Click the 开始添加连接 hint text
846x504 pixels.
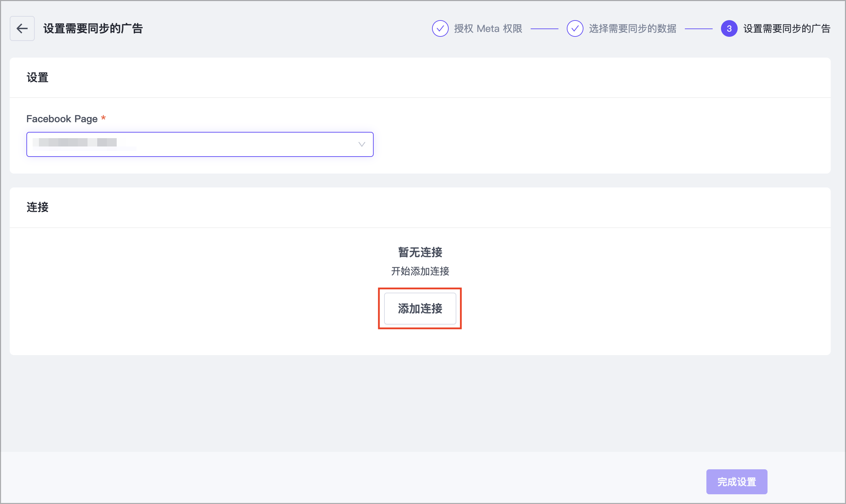pyautogui.click(x=420, y=271)
